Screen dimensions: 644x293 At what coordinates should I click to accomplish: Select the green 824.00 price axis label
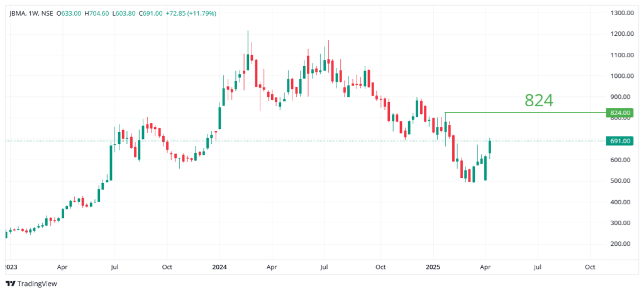pos(616,113)
